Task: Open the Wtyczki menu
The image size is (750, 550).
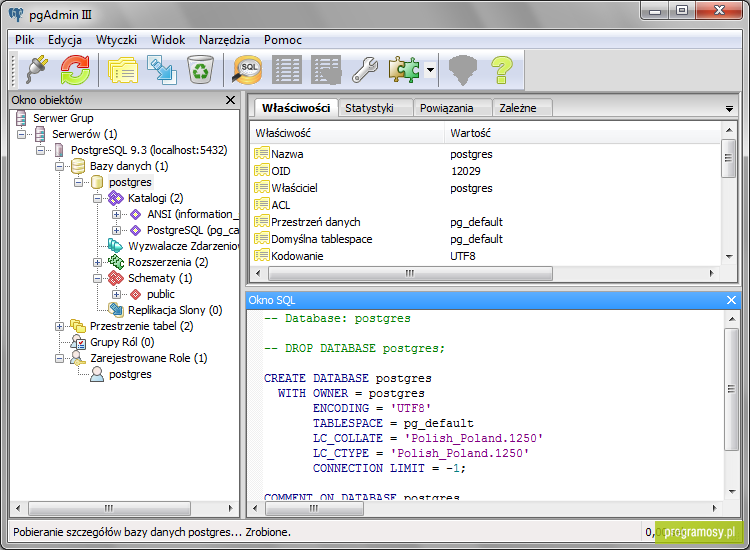Action: 116,40
